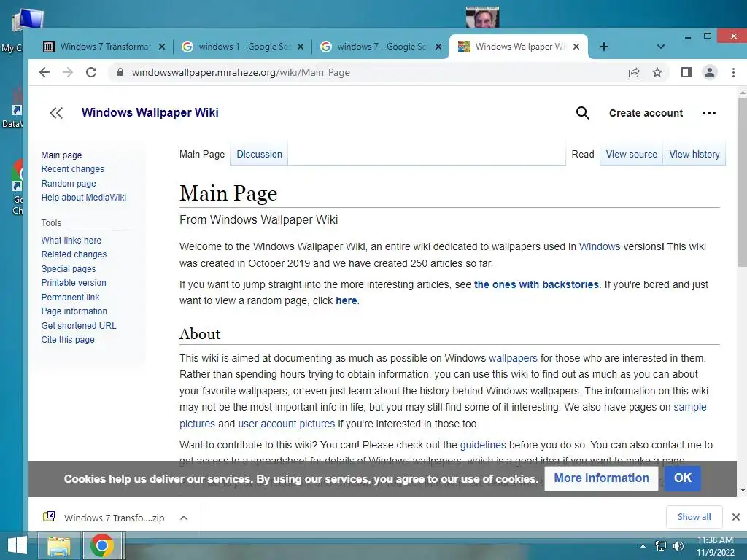Click the page vertical scrollbar thumb
Image resolution: width=747 pixels, height=560 pixels.
(742, 182)
